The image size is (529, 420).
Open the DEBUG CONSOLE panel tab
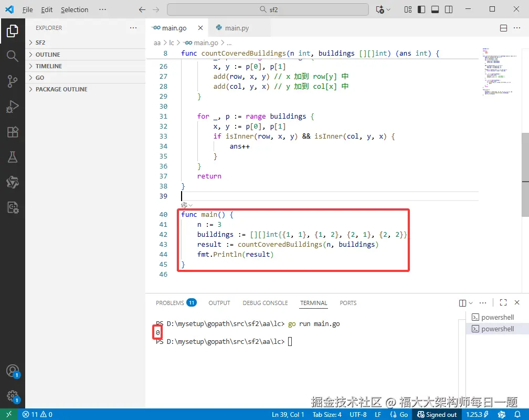click(265, 303)
